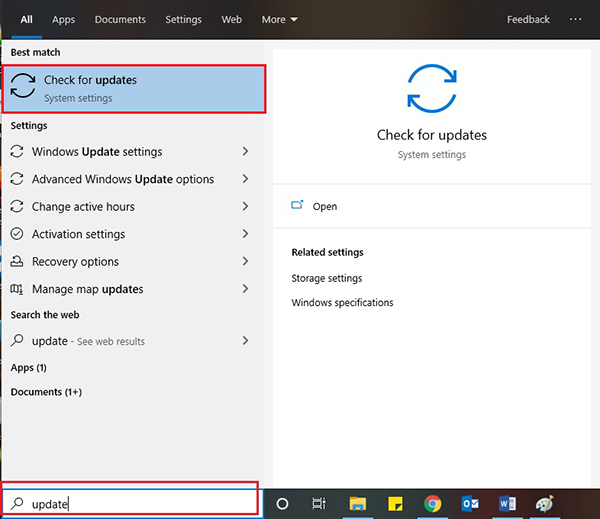
Task: Click map icon beside Manage map updates
Action: coord(17,289)
